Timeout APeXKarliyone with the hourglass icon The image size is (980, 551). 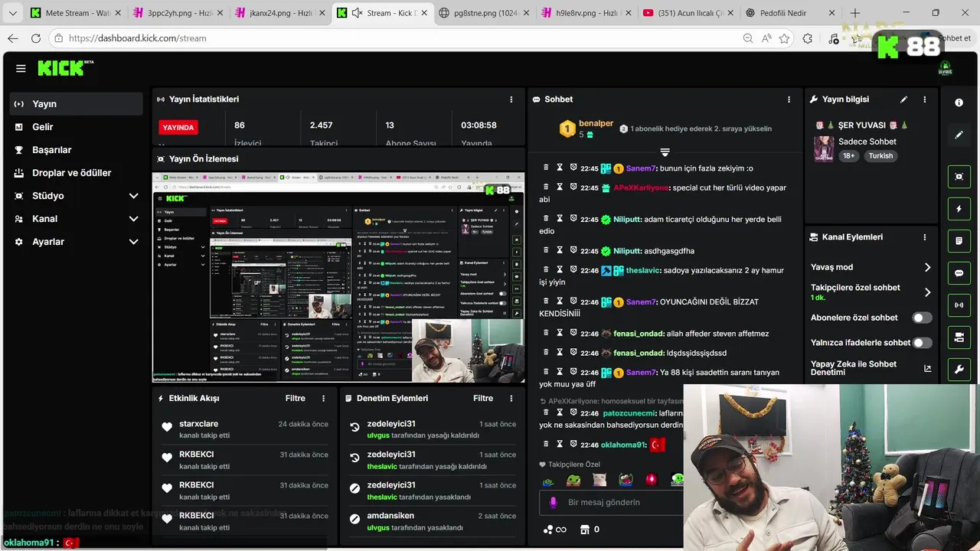560,187
